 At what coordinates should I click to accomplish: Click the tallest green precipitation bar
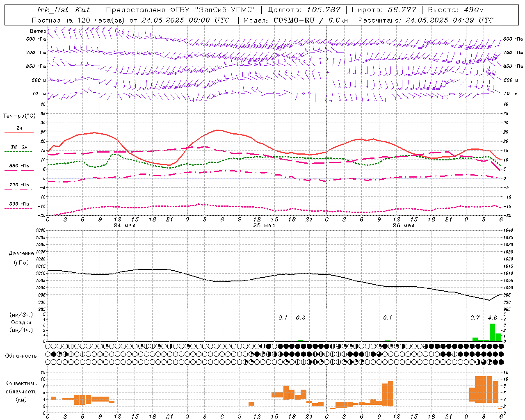[492, 333]
